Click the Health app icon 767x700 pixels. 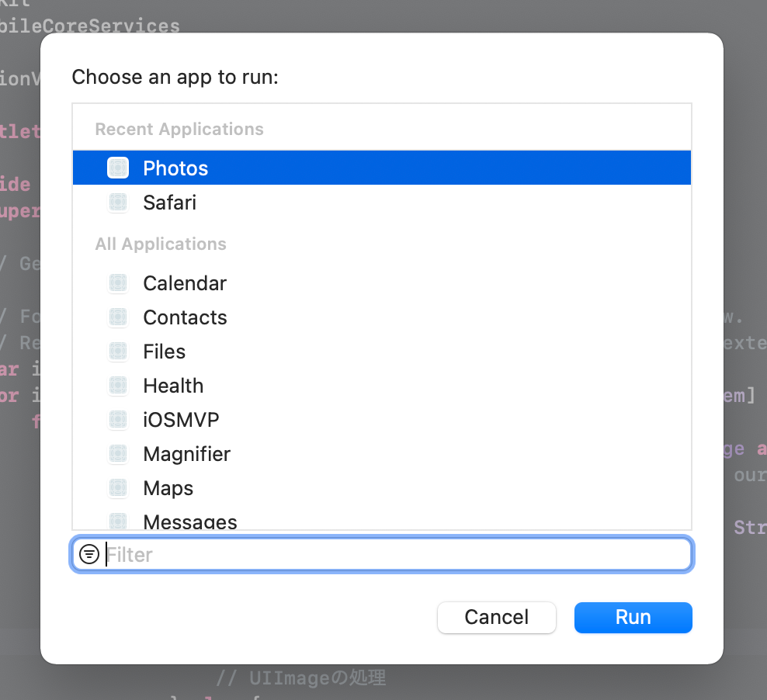pyautogui.click(x=118, y=385)
